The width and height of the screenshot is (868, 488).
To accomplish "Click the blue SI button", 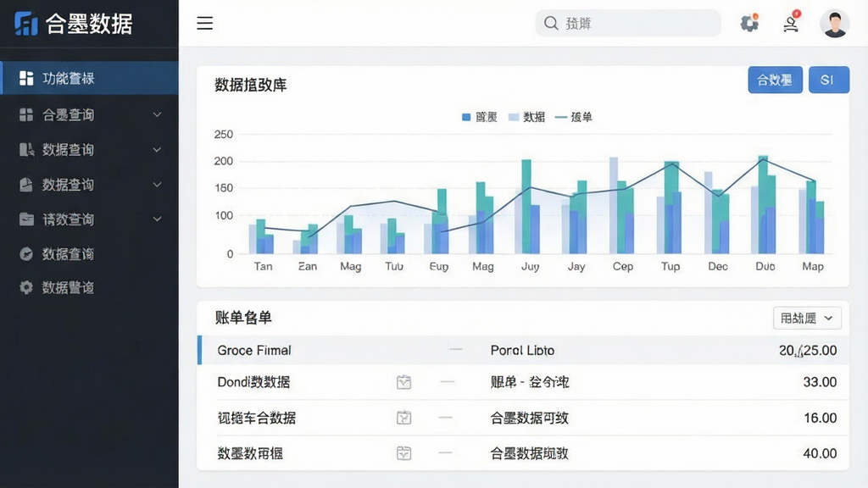I will click(x=829, y=80).
